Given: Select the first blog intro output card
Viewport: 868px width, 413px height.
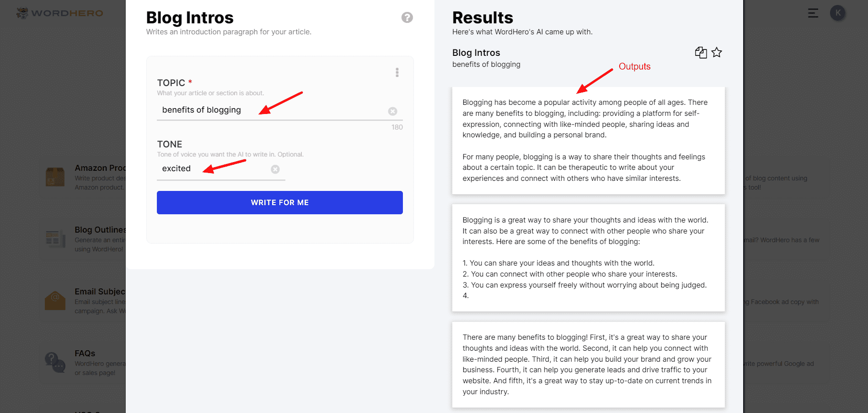Looking at the screenshot, I should coord(588,141).
